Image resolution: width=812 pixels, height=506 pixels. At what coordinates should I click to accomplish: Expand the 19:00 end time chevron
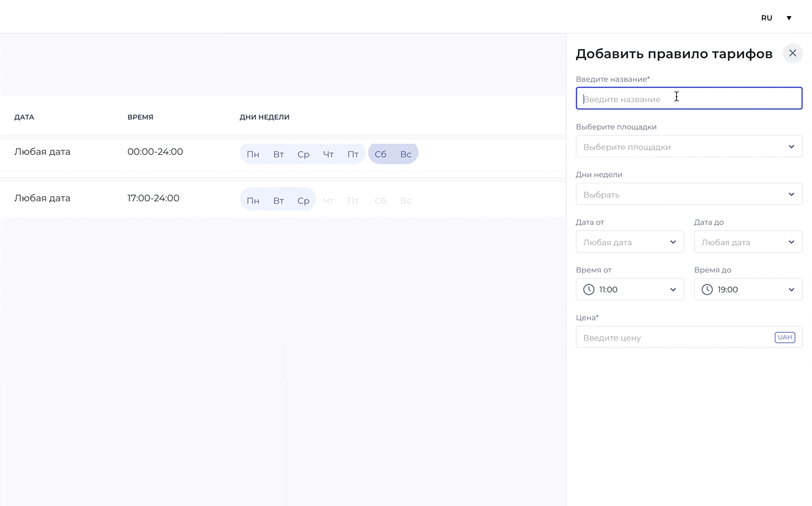[x=792, y=290]
